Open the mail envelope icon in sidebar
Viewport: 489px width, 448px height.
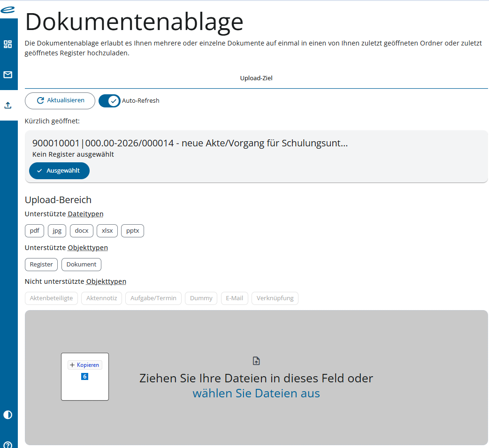tap(8, 75)
